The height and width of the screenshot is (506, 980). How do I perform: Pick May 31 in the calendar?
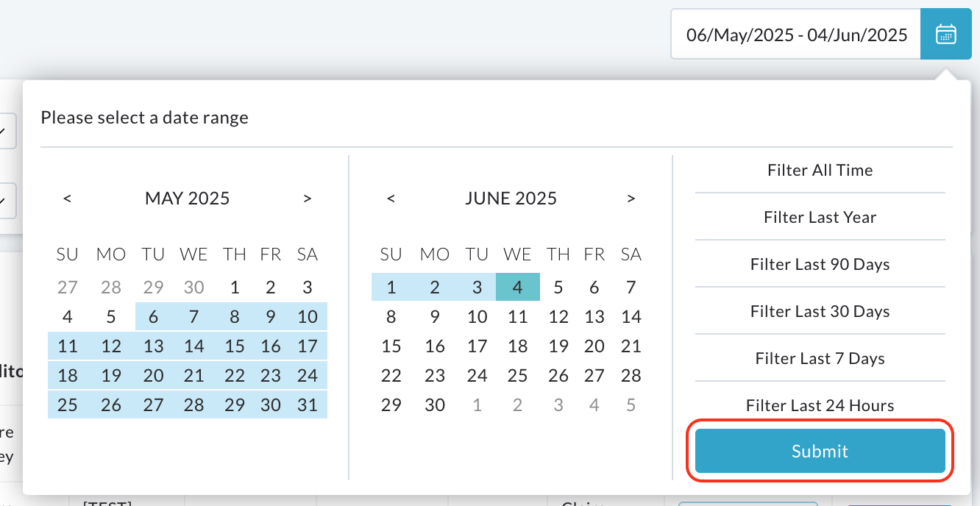click(307, 405)
